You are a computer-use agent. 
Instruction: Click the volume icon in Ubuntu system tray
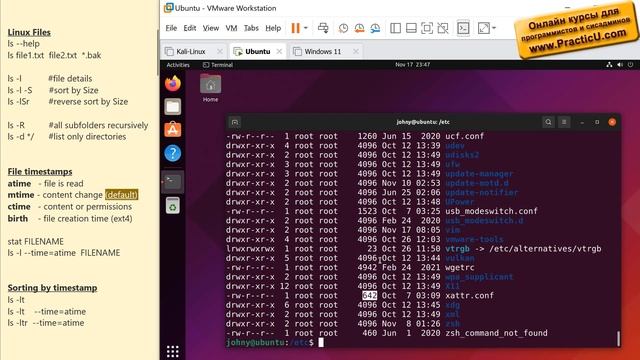coord(620,64)
